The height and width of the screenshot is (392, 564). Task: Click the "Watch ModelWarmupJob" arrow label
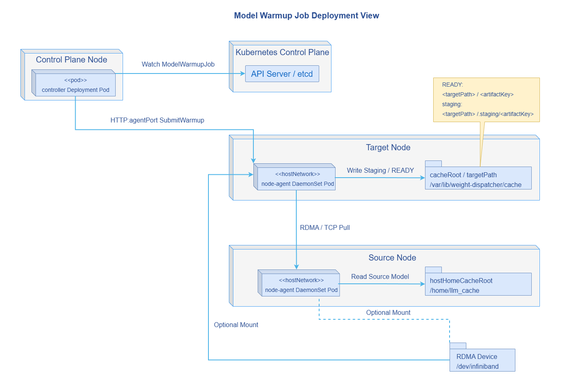178,64
